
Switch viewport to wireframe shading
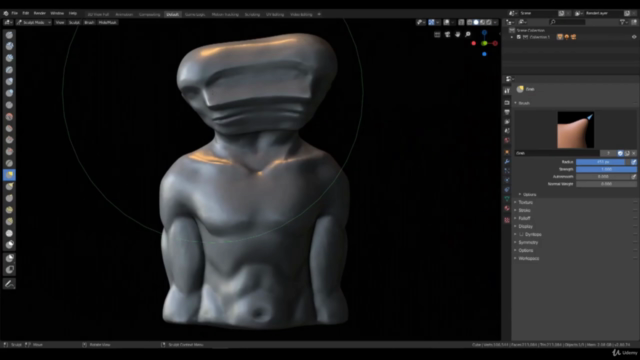tap(470, 22)
